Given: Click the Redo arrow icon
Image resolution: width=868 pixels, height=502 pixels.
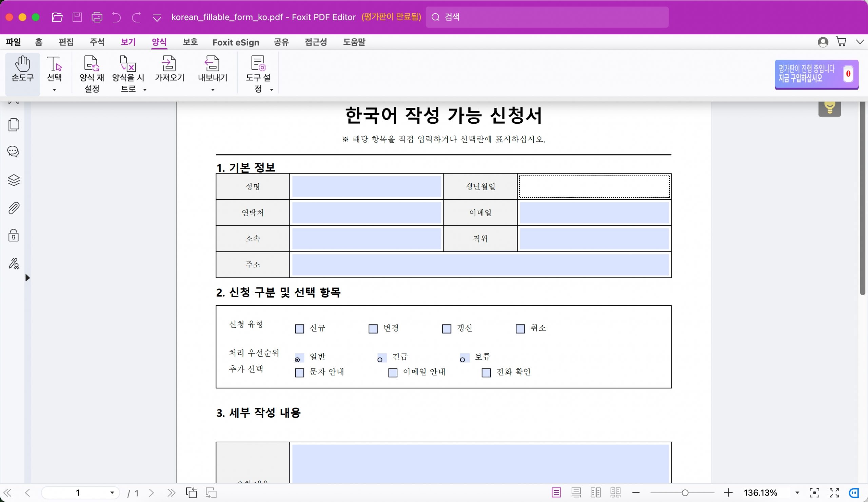Looking at the screenshot, I should coord(136,17).
